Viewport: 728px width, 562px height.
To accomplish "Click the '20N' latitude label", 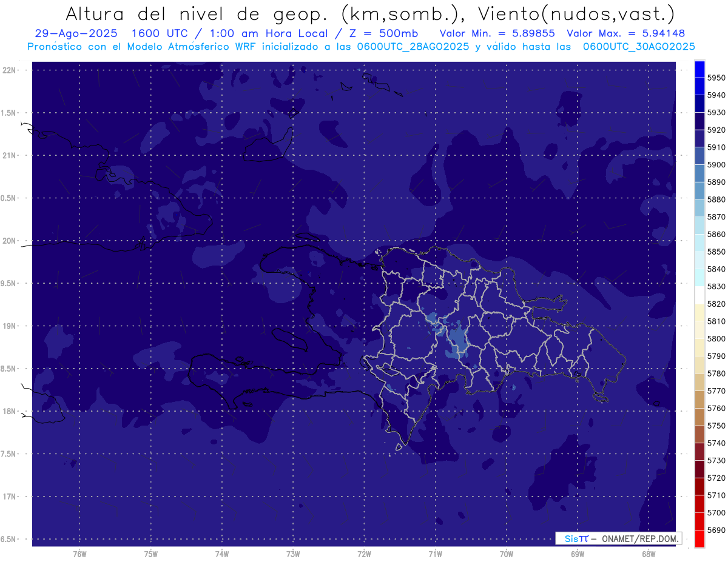I will (x=10, y=241).
